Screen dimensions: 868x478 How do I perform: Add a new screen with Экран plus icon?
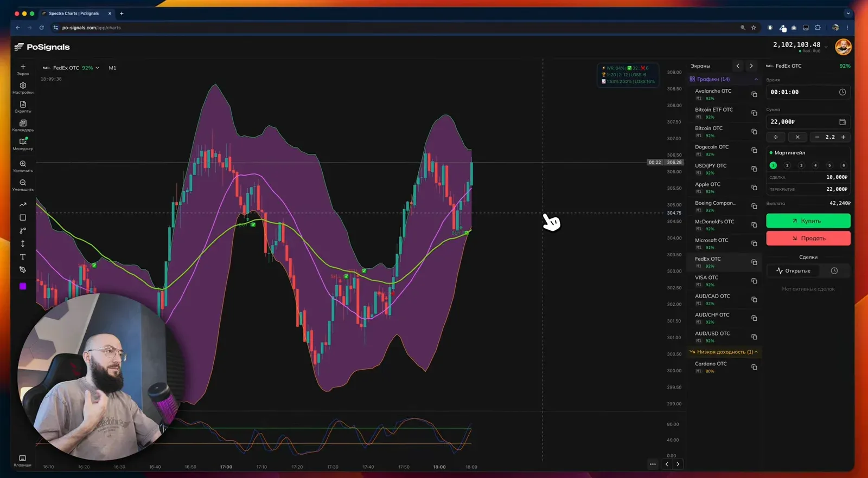click(23, 67)
